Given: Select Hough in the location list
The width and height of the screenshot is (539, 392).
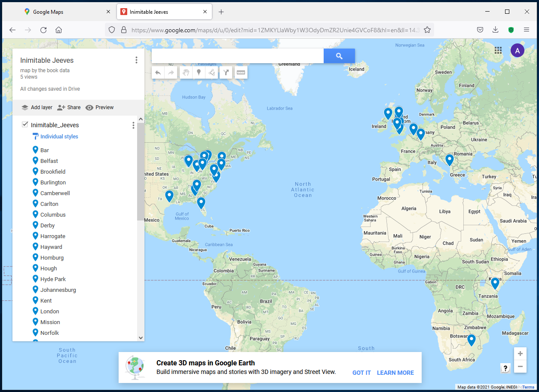Looking at the screenshot, I should 49,268.
